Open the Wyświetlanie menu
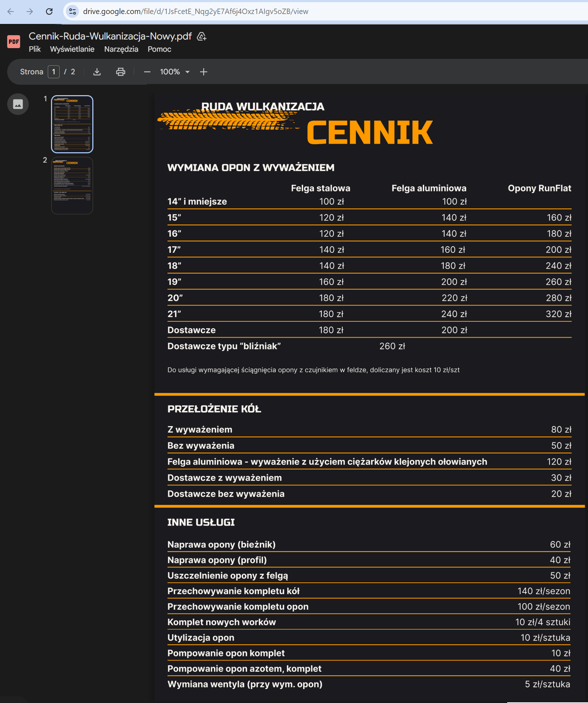Viewport: 588px width, 703px height. [x=72, y=49]
